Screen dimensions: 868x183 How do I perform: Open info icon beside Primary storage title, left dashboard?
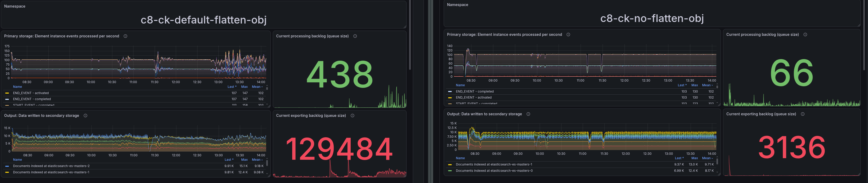pyautogui.click(x=125, y=36)
